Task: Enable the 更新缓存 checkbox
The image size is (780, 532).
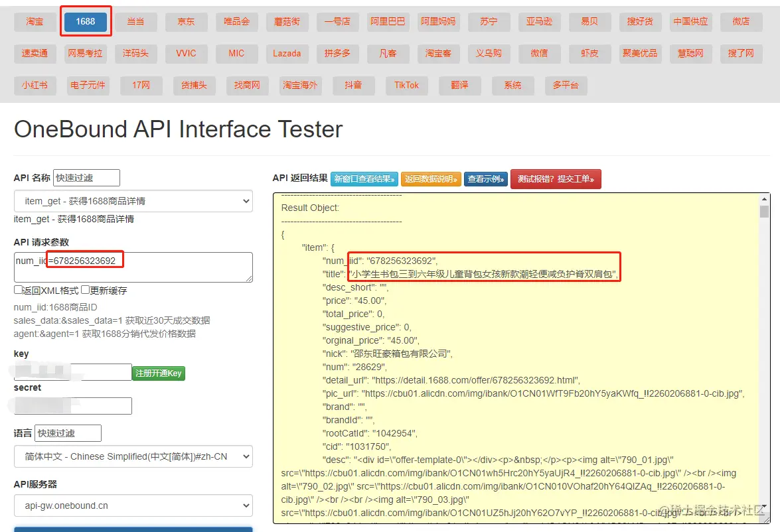Action: tap(86, 291)
